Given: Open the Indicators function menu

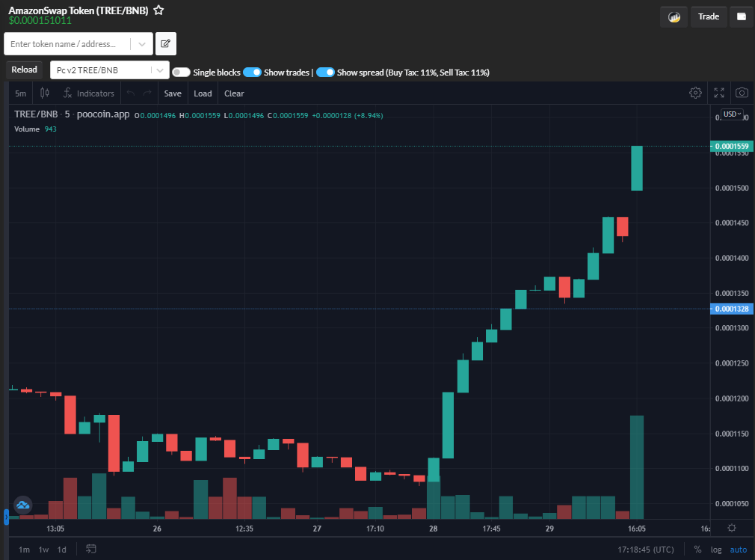Looking at the screenshot, I should pos(89,93).
